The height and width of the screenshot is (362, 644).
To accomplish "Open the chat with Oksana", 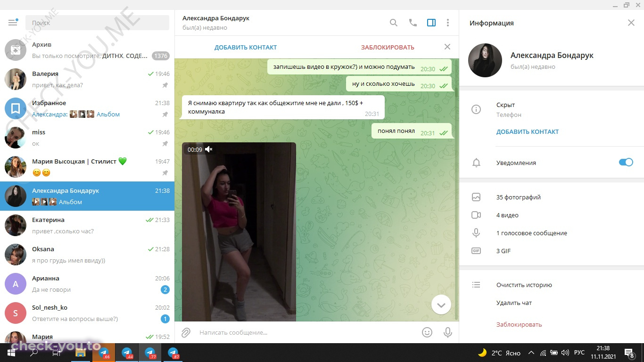I will click(x=87, y=255).
